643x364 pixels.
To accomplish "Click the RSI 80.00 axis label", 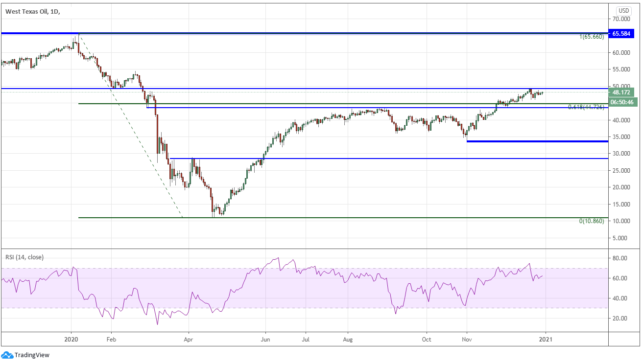I will pyautogui.click(x=620, y=258).
